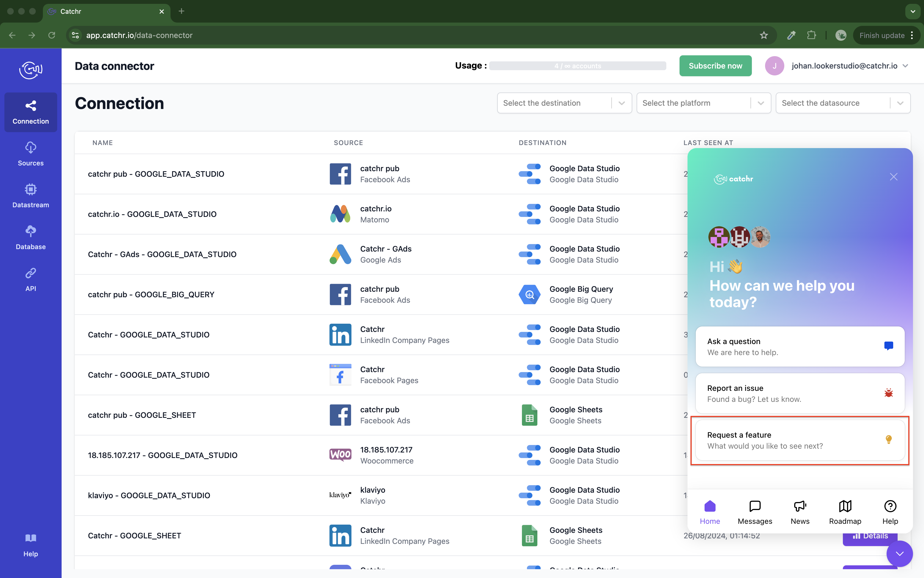The image size is (924, 578).
Task: Open Help in the left sidebar
Action: pos(31,546)
